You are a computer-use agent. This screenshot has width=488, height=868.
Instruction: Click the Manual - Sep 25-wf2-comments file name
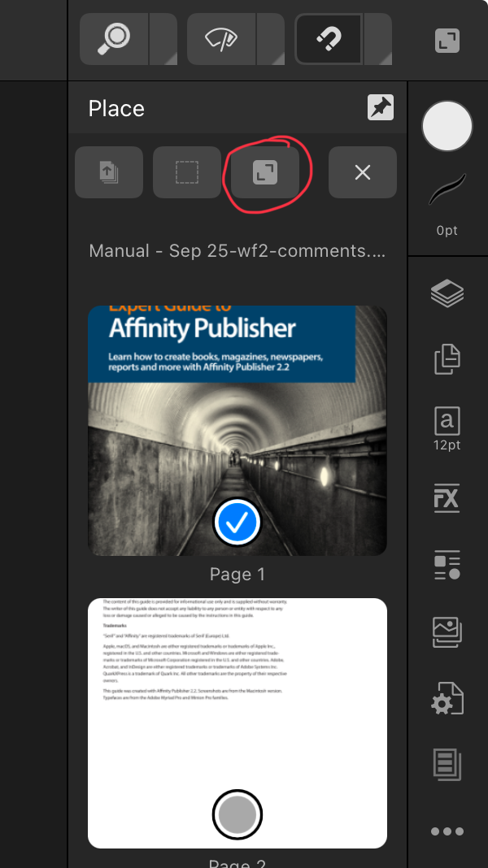tap(237, 251)
